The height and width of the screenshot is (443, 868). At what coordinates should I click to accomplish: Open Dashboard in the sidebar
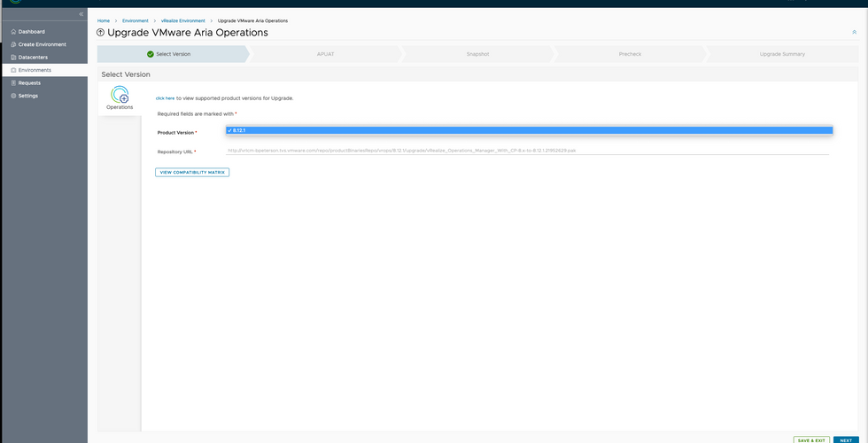[32, 32]
